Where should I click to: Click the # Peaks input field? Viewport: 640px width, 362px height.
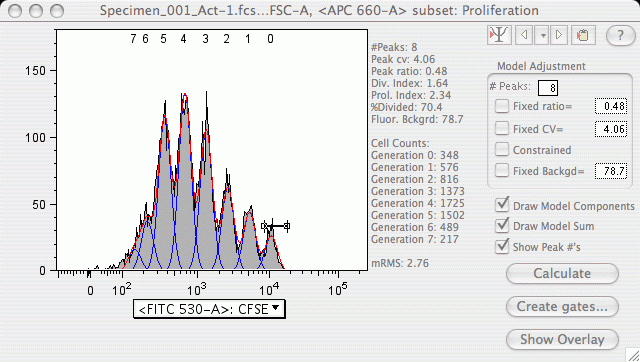click(x=548, y=88)
